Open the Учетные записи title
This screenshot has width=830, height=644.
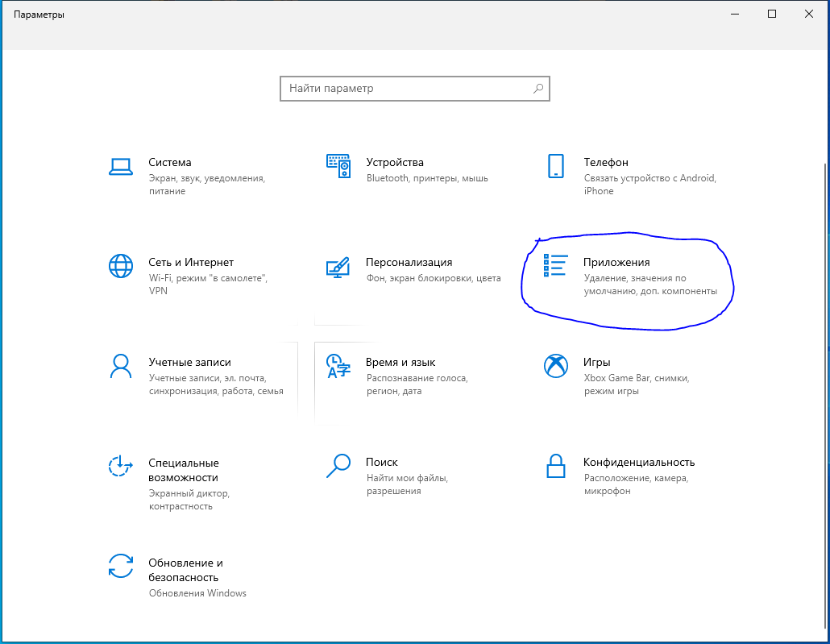click(x=190, y=362)
